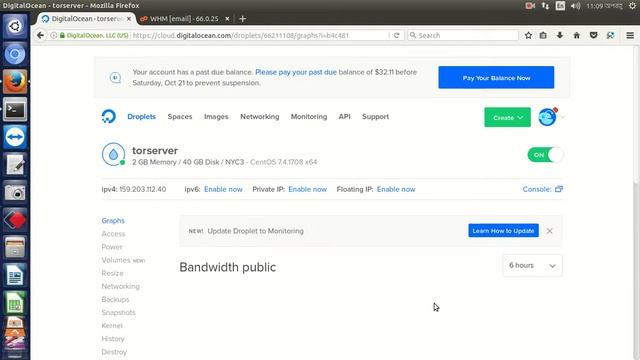Click Enable now for Floating IP
Image resolution: width=640 pixels, height=360 pixels.
pyautogui.click(x=396, y=189)
